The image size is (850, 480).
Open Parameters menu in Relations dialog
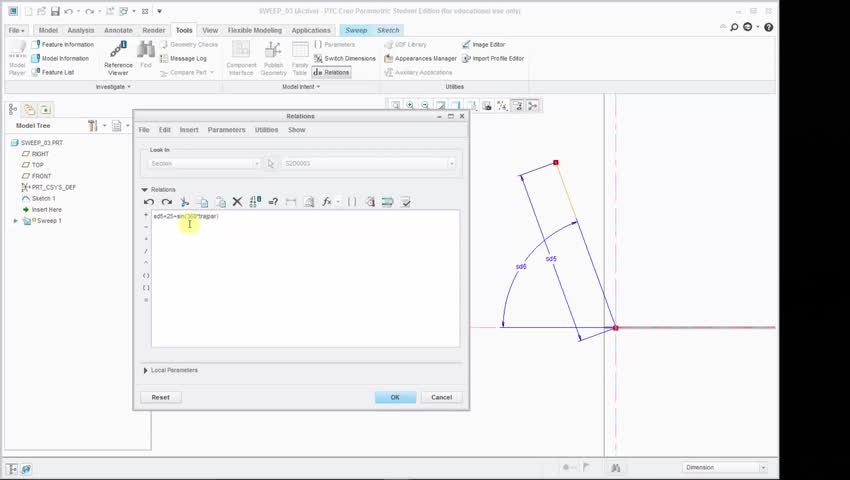click(x=227, y=130)
